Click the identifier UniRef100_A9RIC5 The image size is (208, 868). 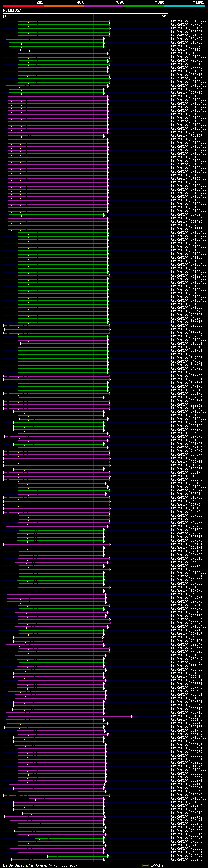187,426
